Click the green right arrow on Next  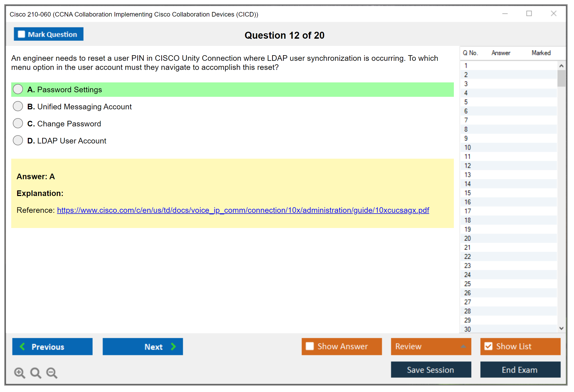coord(173,346)
